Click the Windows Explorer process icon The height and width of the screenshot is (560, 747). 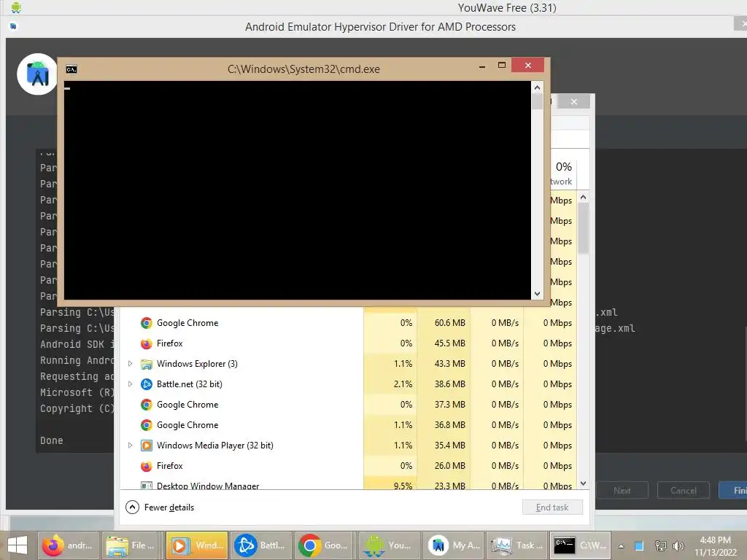(x=146, y=364)
